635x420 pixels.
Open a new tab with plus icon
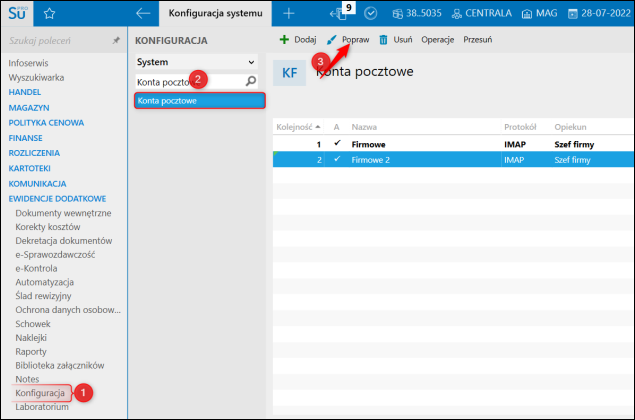click(289, 13)
